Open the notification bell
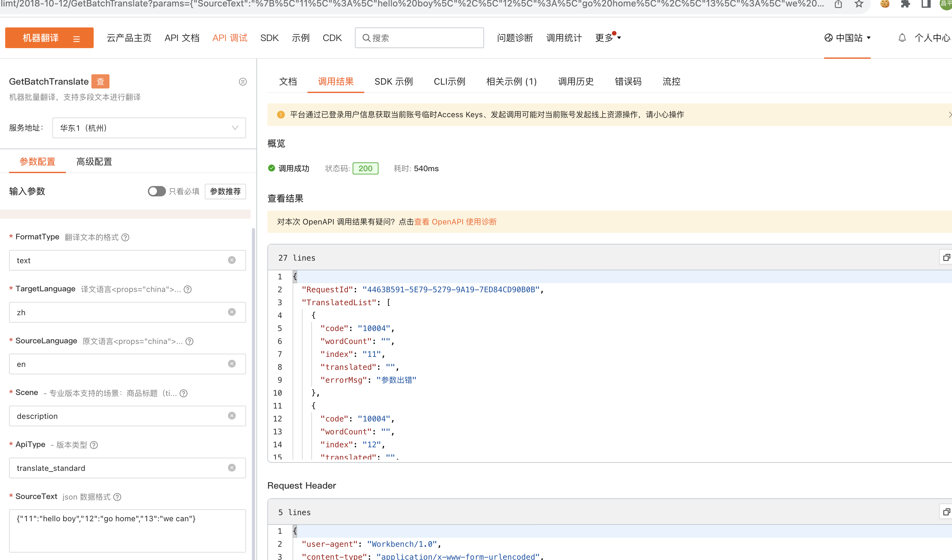This screenshot has height=560, width=952. click(x=902, y=38)
